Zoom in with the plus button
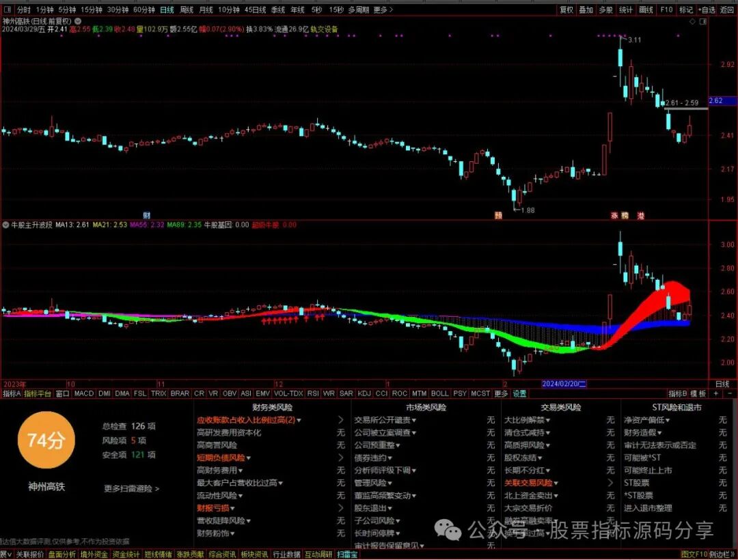This screenshot has width=738, height=560. [x=716, y=393]
